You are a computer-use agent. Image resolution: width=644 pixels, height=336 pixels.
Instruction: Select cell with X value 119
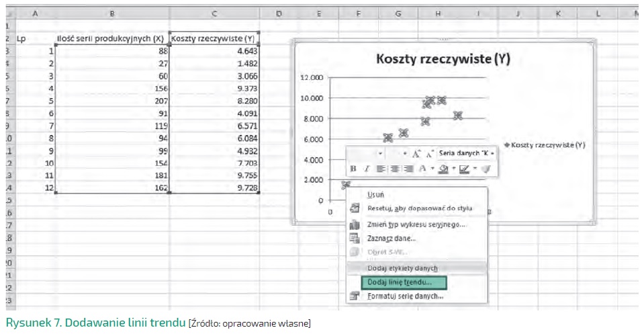tap(112, 126)
